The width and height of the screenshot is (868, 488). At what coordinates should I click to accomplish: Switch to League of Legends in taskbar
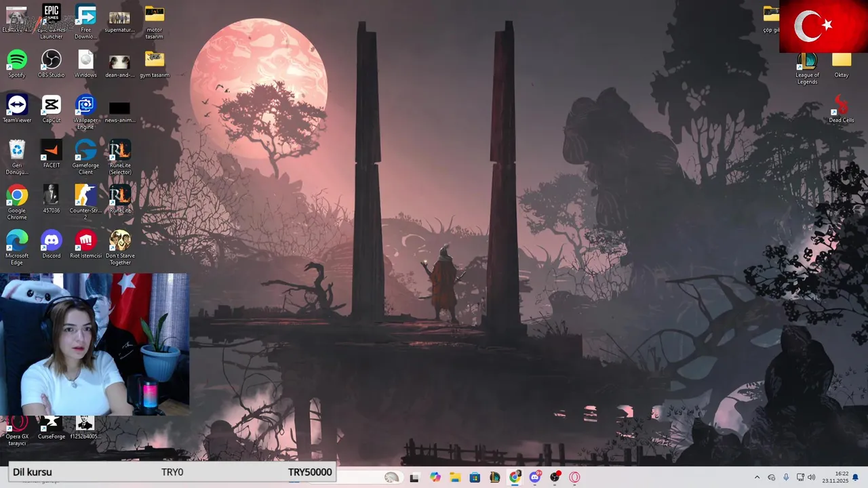click(495, 477)
